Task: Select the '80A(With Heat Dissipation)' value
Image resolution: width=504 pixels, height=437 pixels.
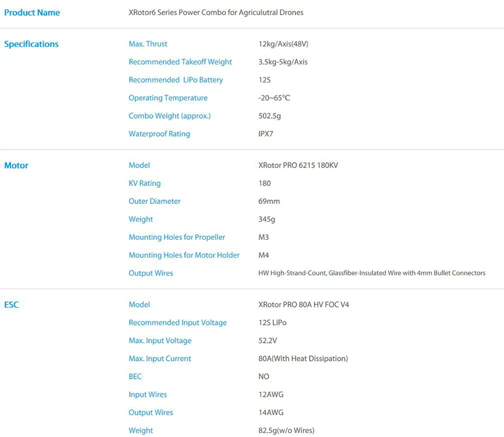Action: (303, 359)
